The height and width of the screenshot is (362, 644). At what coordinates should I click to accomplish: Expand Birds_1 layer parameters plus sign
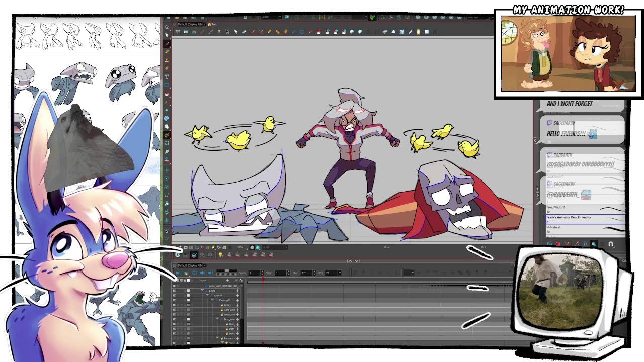[237, 305]
